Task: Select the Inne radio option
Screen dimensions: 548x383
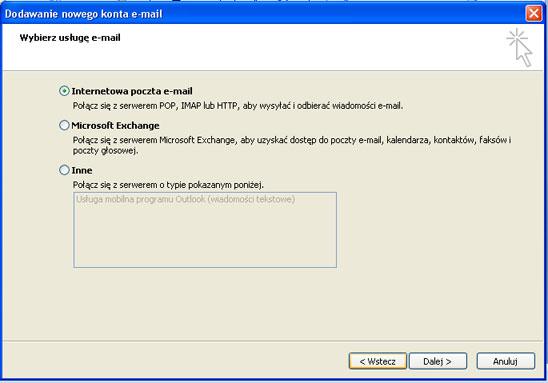Action: click(x=64, y=170)
